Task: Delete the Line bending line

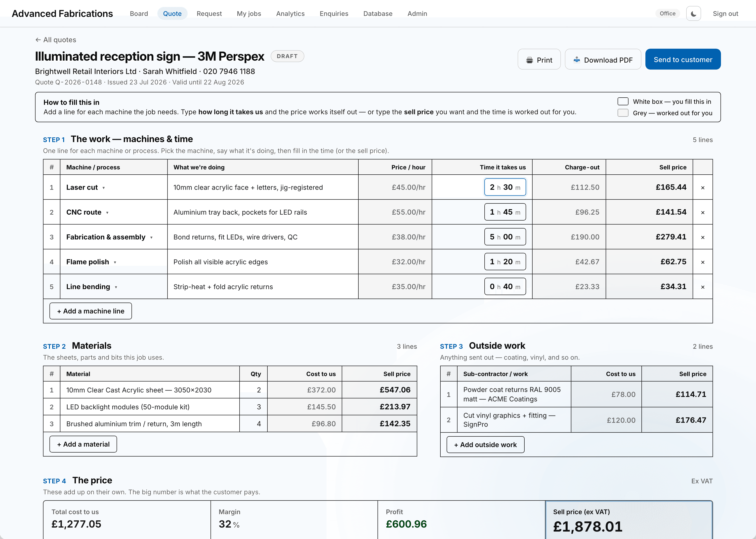Action: 703,287
